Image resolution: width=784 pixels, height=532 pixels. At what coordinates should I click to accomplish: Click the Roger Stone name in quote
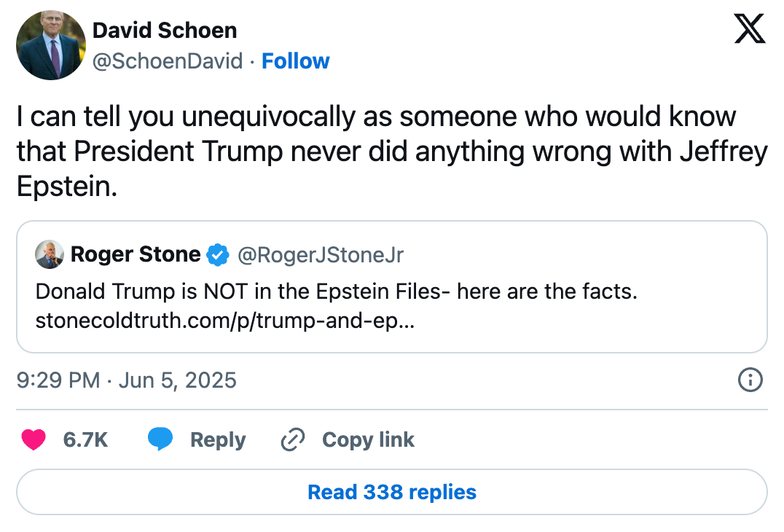[x=136, y=254]
